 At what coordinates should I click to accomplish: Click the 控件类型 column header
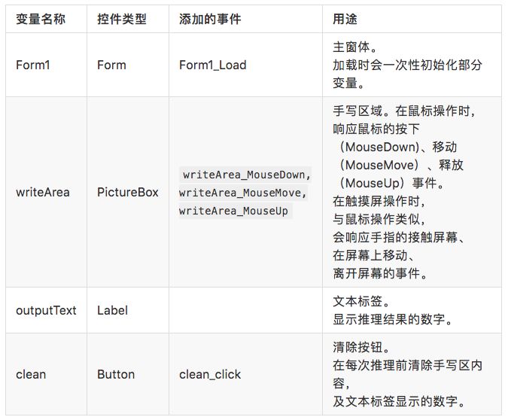click(x=122, y=19)
